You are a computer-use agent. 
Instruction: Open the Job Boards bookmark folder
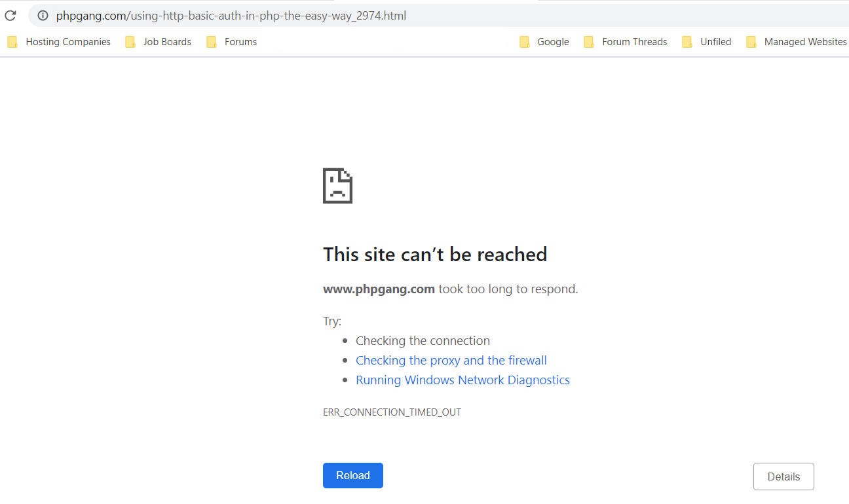point(159,42)
